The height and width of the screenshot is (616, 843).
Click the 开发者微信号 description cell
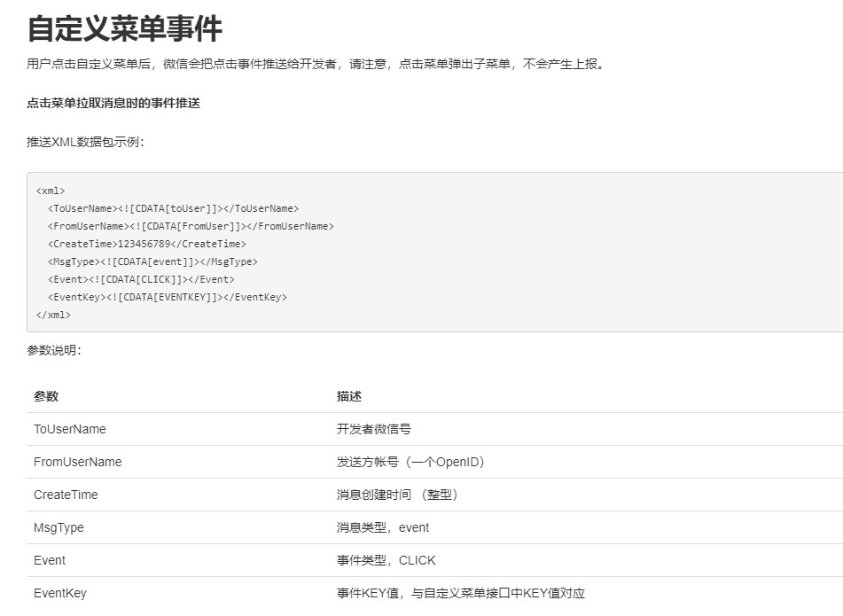pyautogui.click(x=374, y=429)
